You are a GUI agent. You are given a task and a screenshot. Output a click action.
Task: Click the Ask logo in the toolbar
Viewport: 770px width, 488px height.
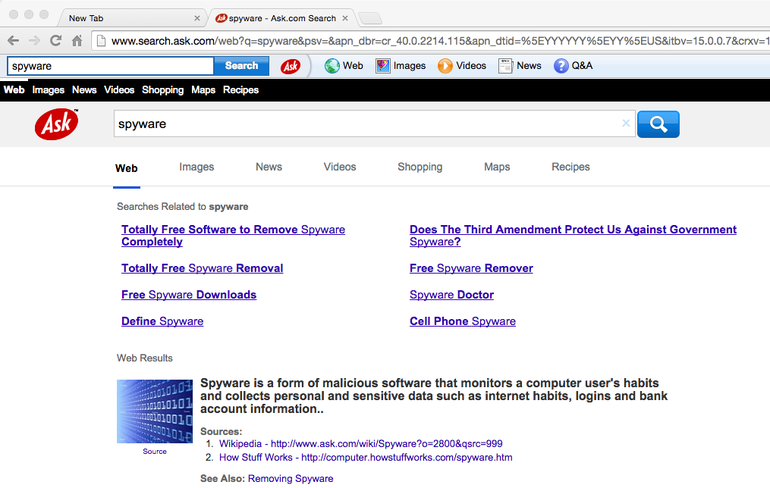(290, 66)
